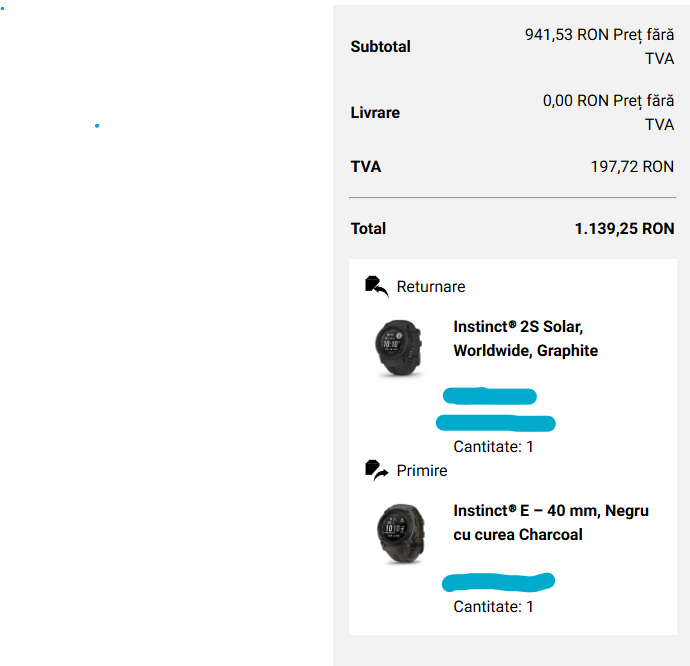
Task: Click the redacted blue bar under Instinct E
Action: pyautogui.click(x=498, y=582)
